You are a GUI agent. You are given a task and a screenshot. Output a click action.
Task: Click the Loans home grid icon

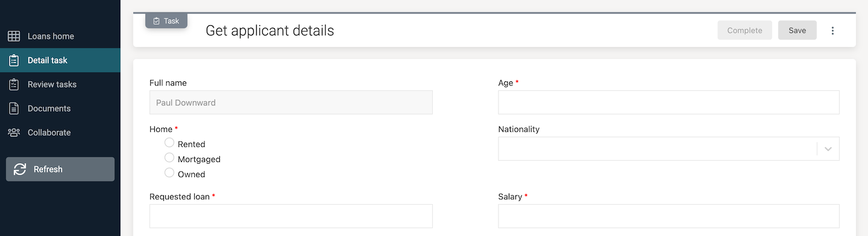point(14,36)
